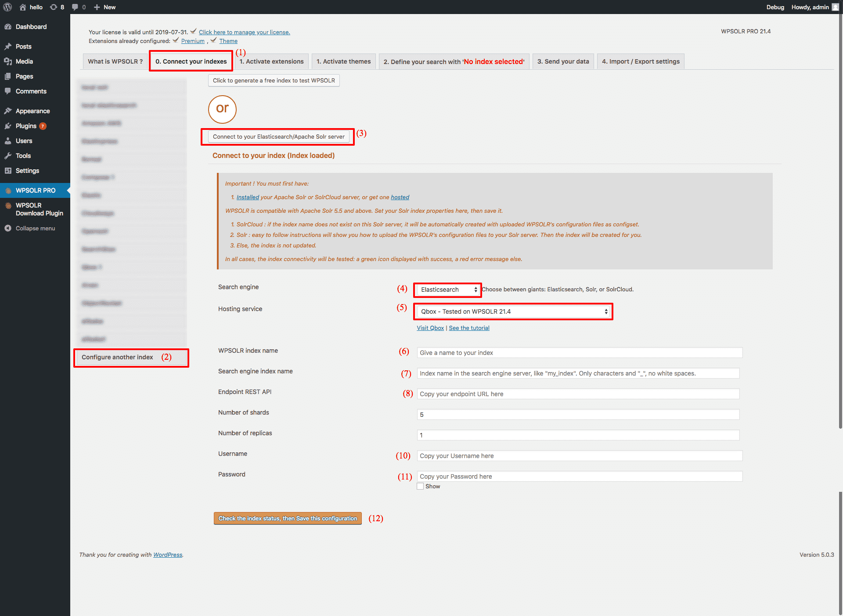This screenshot has height=616, width=843.
Task: Click WPSOLR index name input field
Action: tap(579, 352)
